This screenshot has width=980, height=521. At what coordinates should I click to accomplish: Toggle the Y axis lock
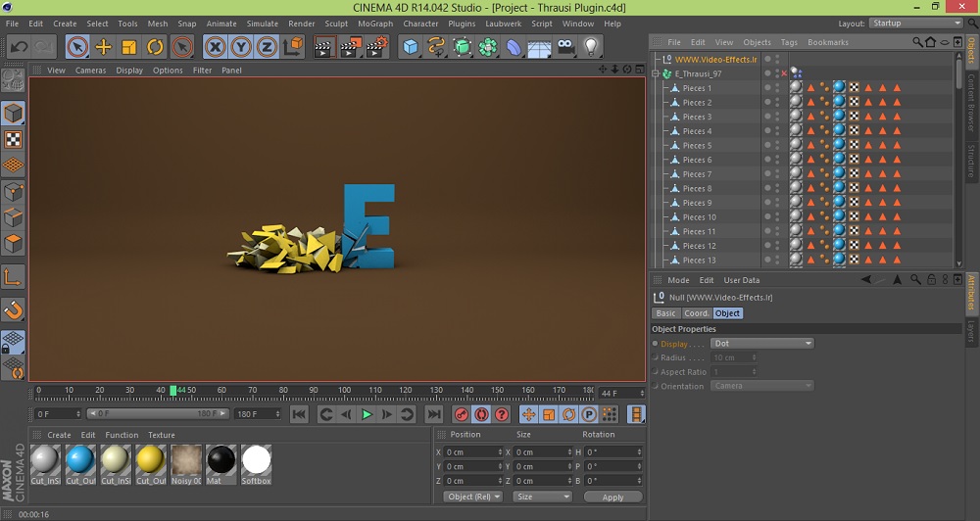point(241,47)
